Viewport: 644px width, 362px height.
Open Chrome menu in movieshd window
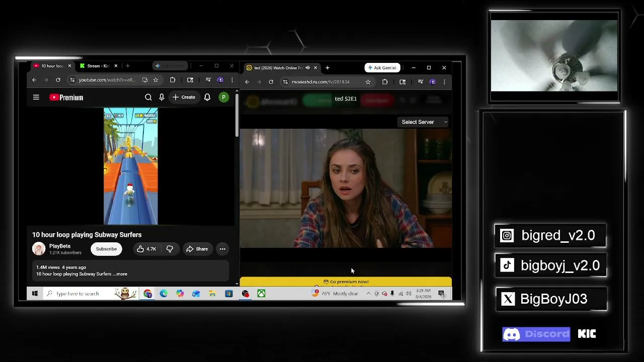point(444,82)
